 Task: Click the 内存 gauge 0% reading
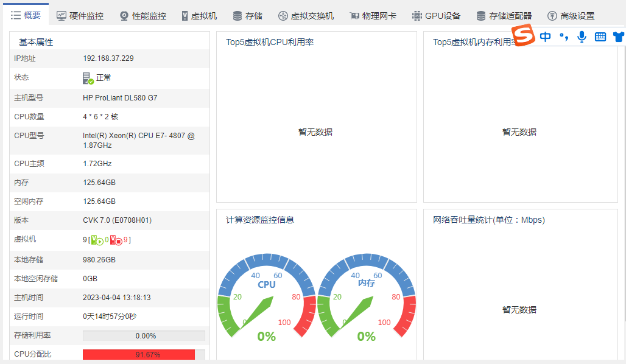tap(367, 337)
